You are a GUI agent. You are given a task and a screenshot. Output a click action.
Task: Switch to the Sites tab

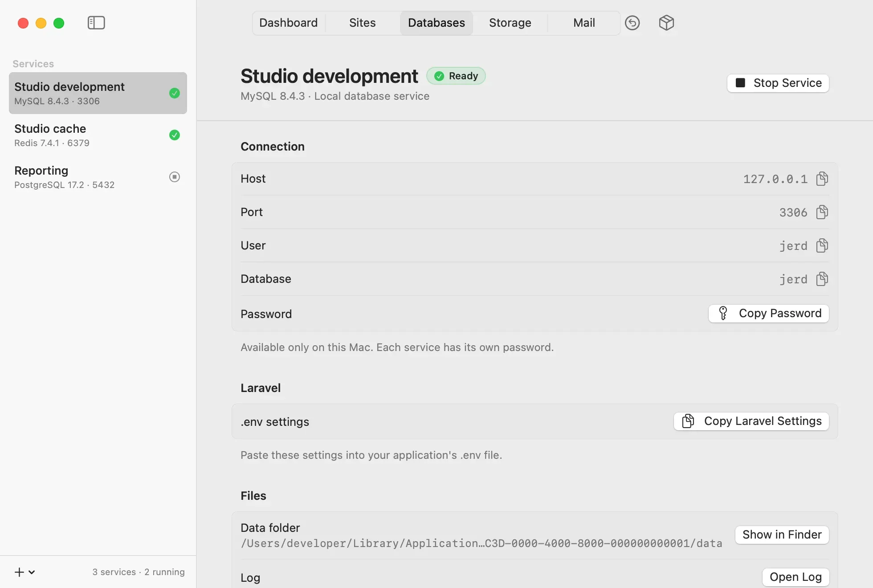363,23
